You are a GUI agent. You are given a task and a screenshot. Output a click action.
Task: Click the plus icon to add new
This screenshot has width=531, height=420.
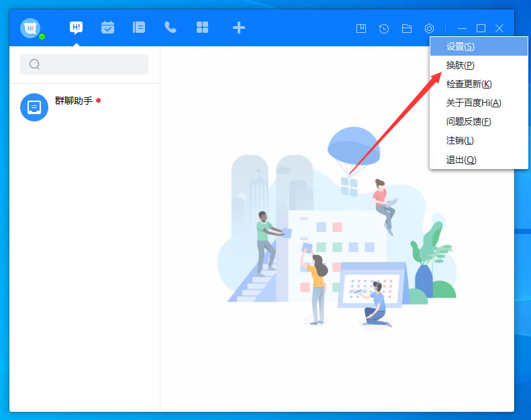pyautogui.click(x=238, y=28)
